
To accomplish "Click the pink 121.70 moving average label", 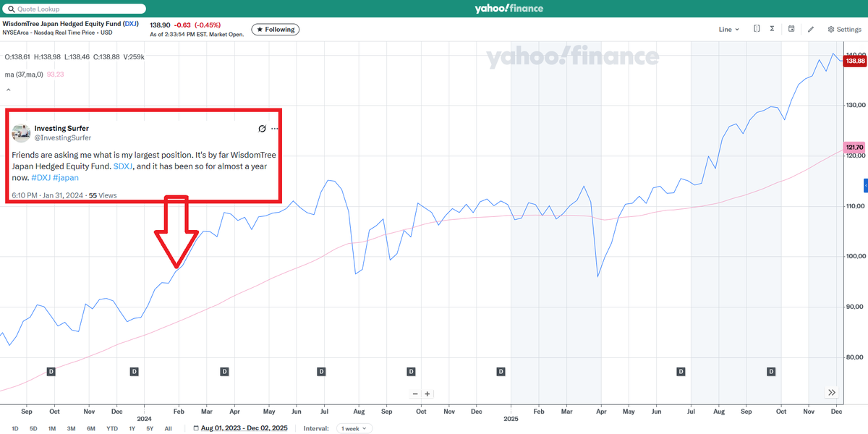I will tap(855, 147).
